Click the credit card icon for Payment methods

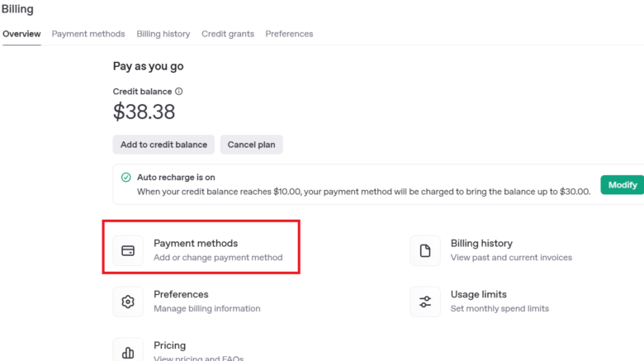click(128, 250)
